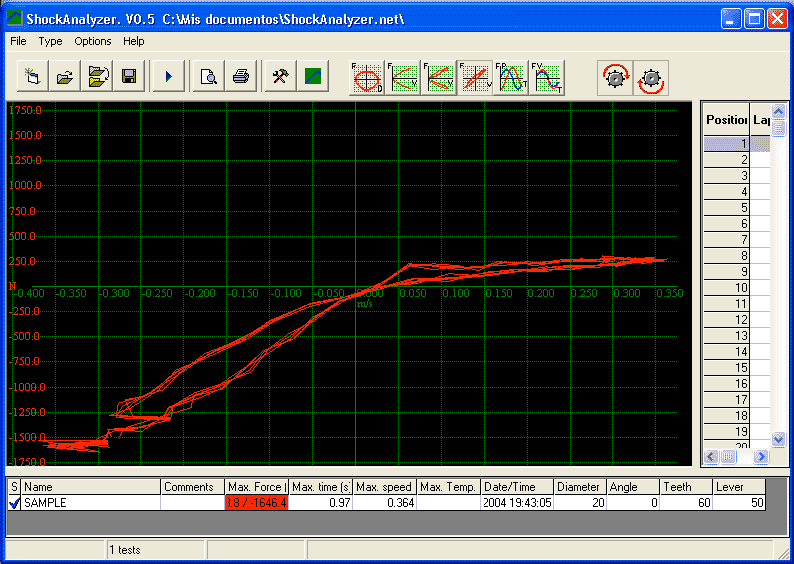Select the FV sine wave graph icon

[x=547, y=77]
